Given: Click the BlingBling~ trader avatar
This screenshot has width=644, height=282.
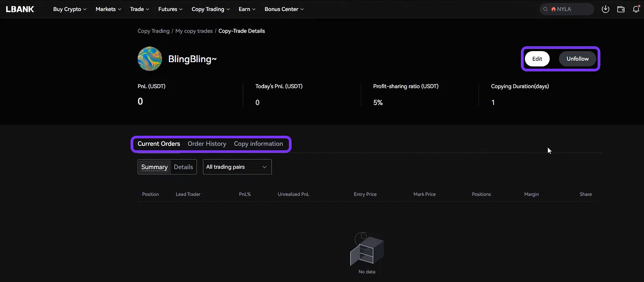Looking at the screenshot, I should pos(150,59).
